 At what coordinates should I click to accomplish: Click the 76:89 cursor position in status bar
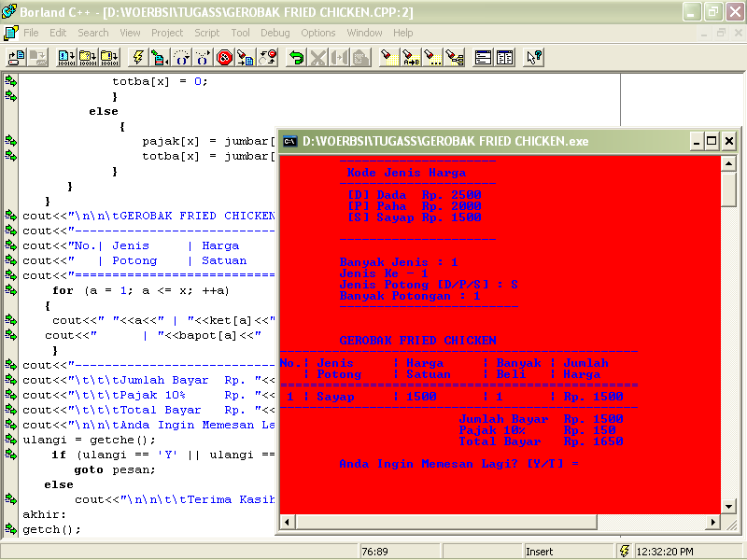pos(375,552)
